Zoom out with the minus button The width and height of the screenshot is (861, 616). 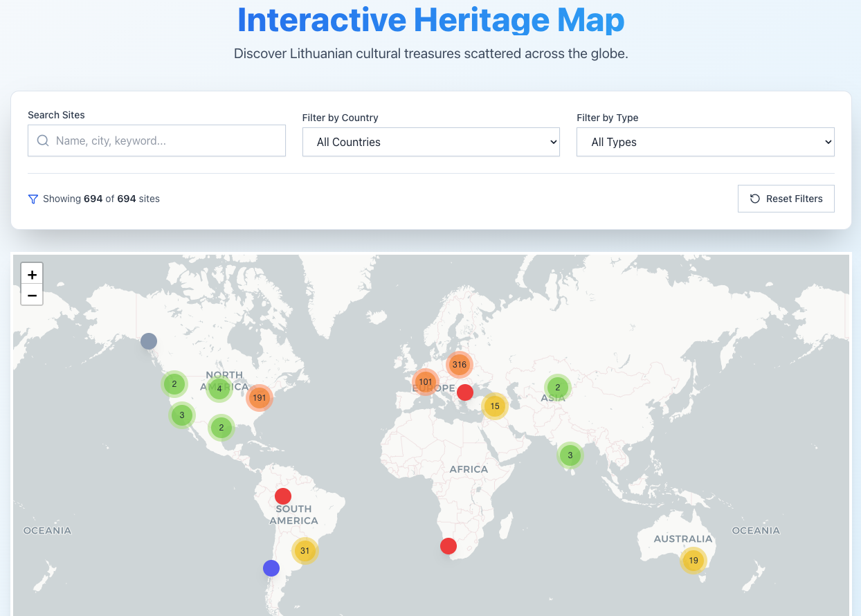tap(32, 295)
